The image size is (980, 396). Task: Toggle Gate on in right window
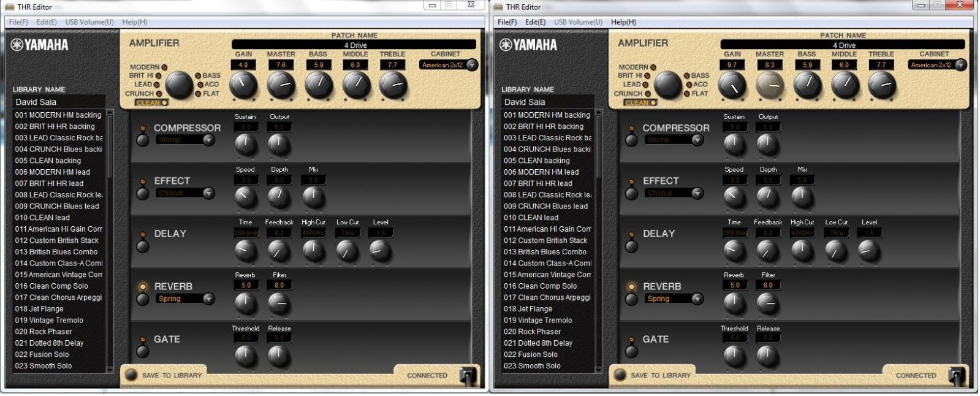coord(632,352)
